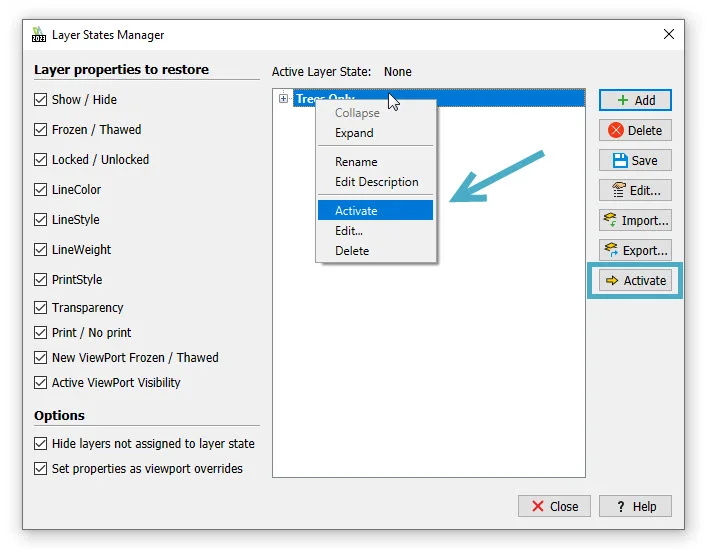Click the Close button at bottom
This screenshot has width=705, height=550.
point(554,506)
